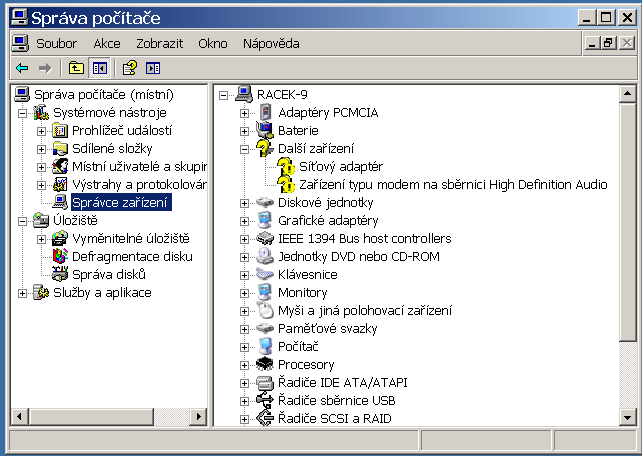Click the Baterie battery icon
This screenshot has width=642, height=456.
(265, 131)
